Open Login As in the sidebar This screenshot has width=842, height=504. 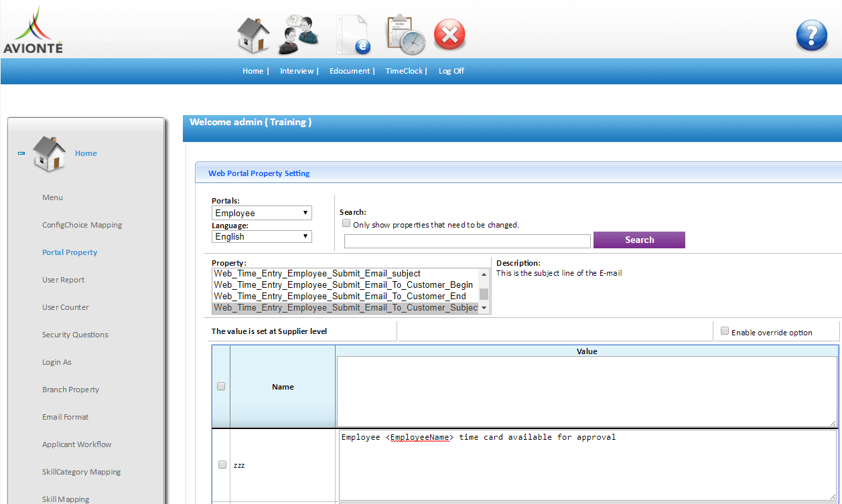[57, 362]
